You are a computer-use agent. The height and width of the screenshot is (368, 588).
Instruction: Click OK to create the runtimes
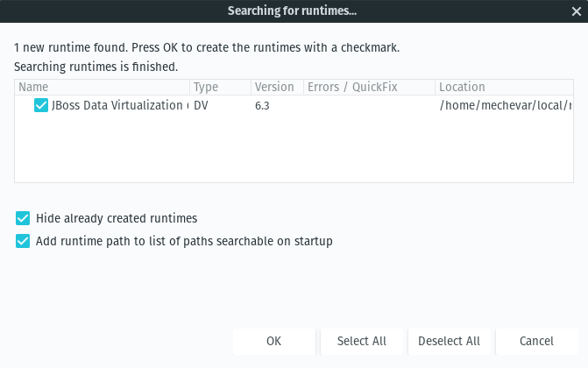274,341
